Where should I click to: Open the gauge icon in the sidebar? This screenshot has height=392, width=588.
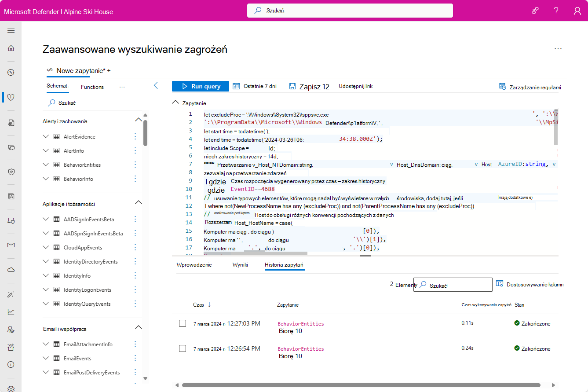[x=11, y=73]
